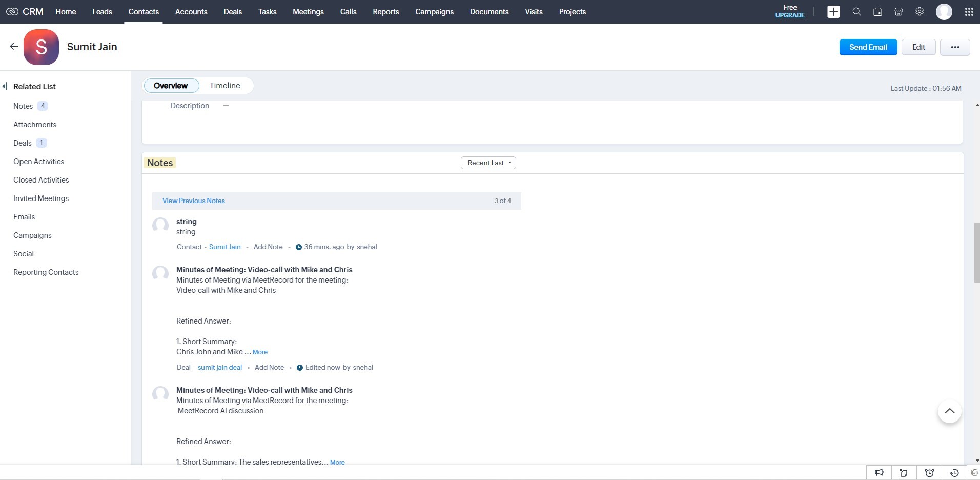Open the search magnifier icon
This screenshot has height=480, width=980.
856,12
